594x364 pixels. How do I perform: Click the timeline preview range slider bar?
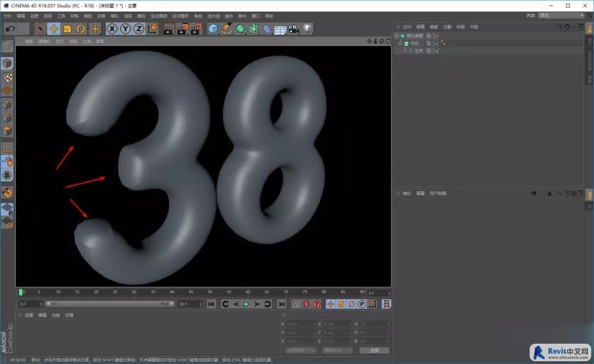pos(110,304)
